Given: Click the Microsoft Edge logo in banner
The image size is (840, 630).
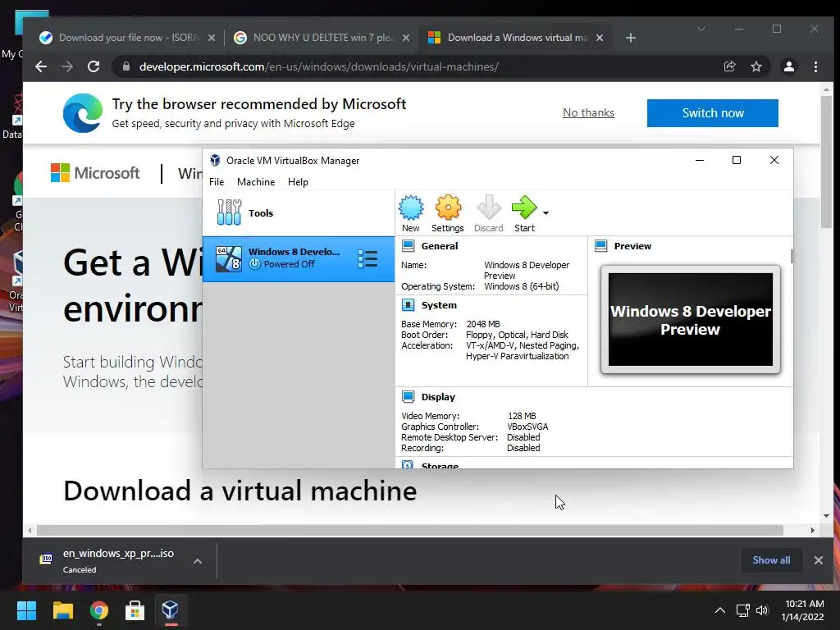Looking at the screenshot, I should click(83, 113).
